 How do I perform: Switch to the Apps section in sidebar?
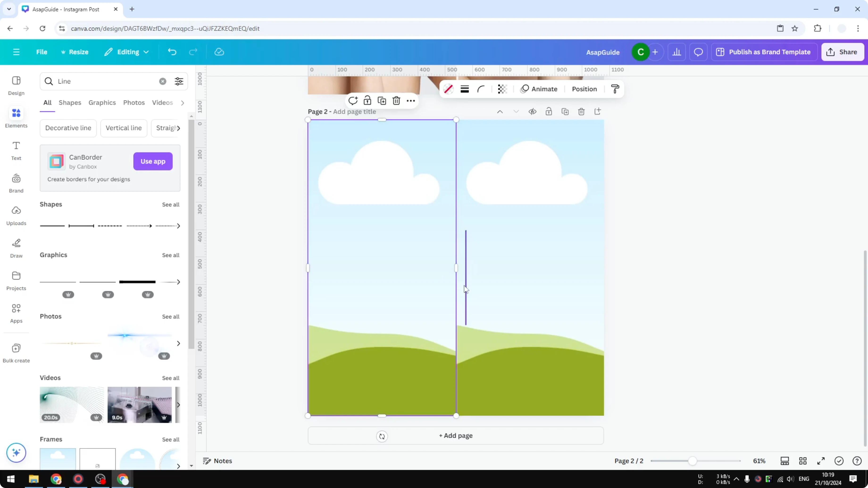coord(16,313)
